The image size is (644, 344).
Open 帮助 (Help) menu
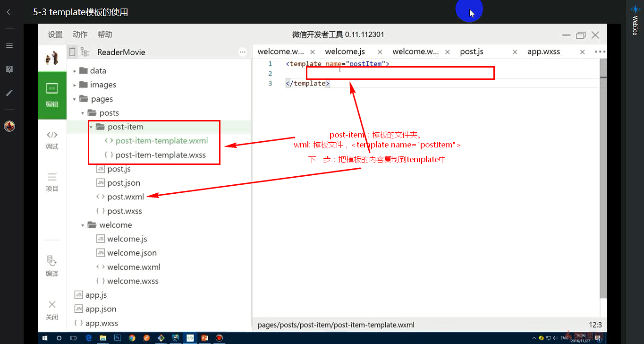point(105,34)
